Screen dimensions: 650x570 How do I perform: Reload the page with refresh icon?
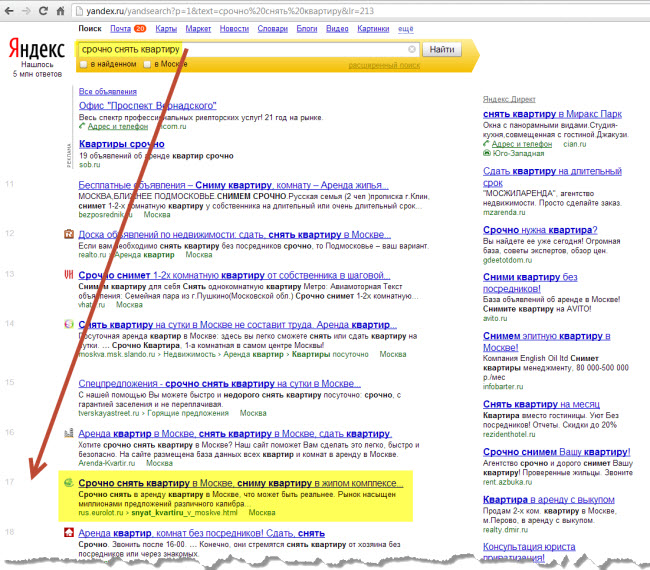(x=43, y=11)
